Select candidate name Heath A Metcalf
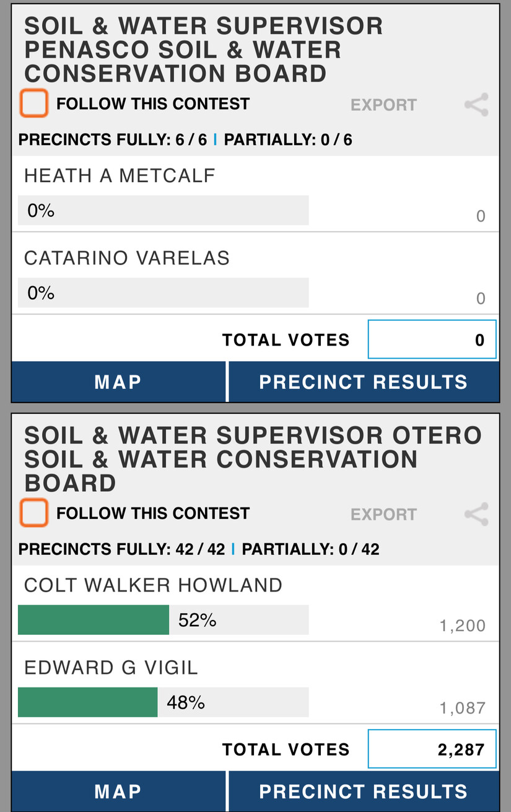 [120, 176]
